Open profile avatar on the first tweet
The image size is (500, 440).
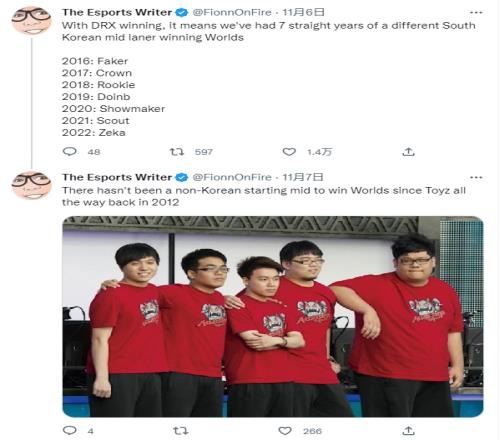click(x=31, y=21)
